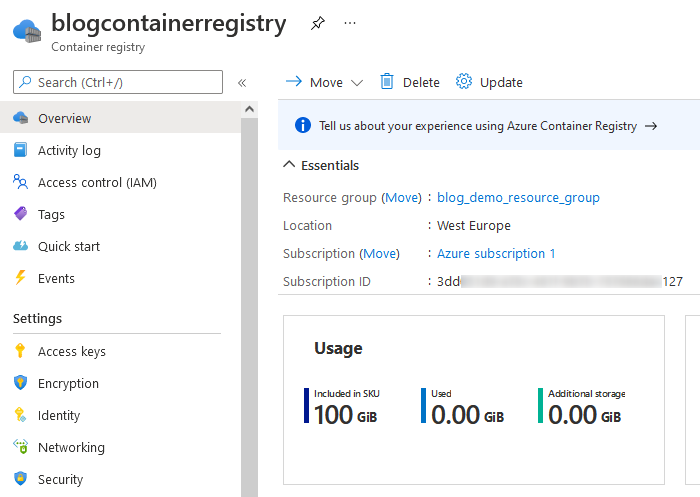Click the Events lightning bolt icon
Image resolution: width=700 pixels, height=497 pixels.
pyautogui.click(x=21, y=277)
